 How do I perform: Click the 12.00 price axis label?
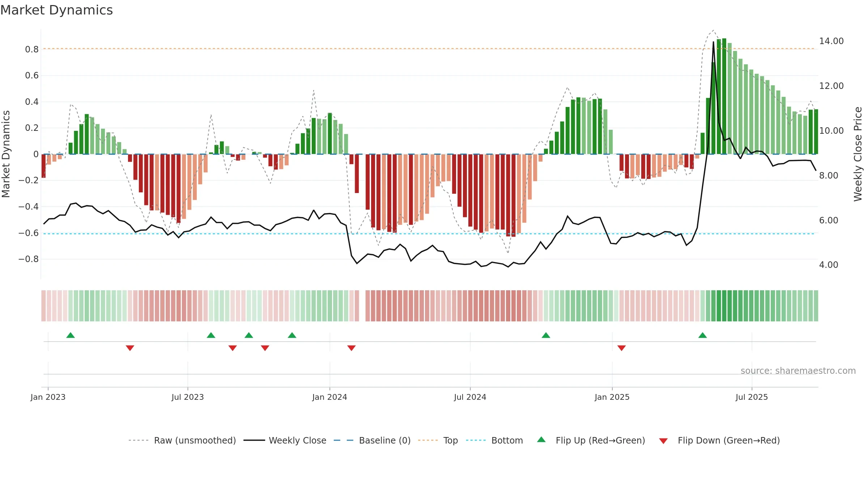coord(831,86)
